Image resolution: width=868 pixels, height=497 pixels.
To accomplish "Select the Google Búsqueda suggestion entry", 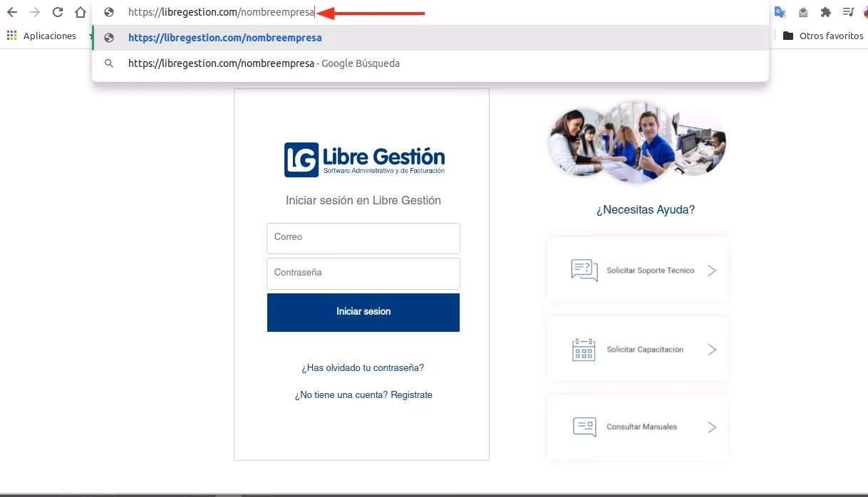I will click(x=264, y=63).
